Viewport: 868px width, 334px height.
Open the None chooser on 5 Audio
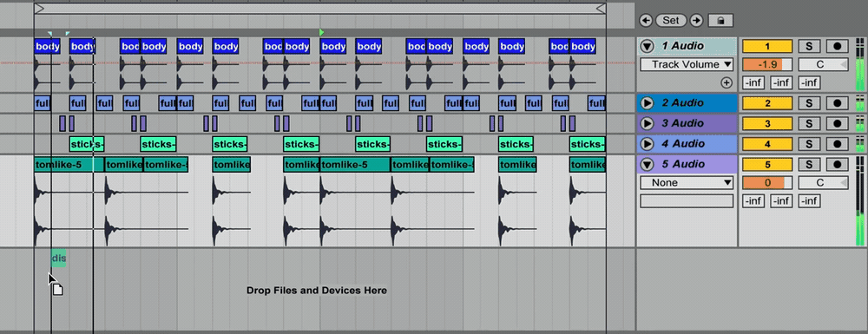pyautogui.click(x=687, y=182)
